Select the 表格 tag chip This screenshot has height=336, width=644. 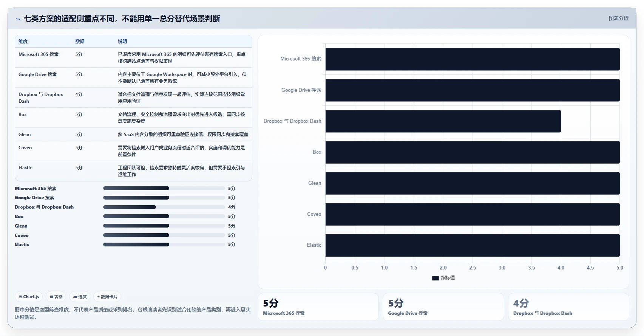56,297
